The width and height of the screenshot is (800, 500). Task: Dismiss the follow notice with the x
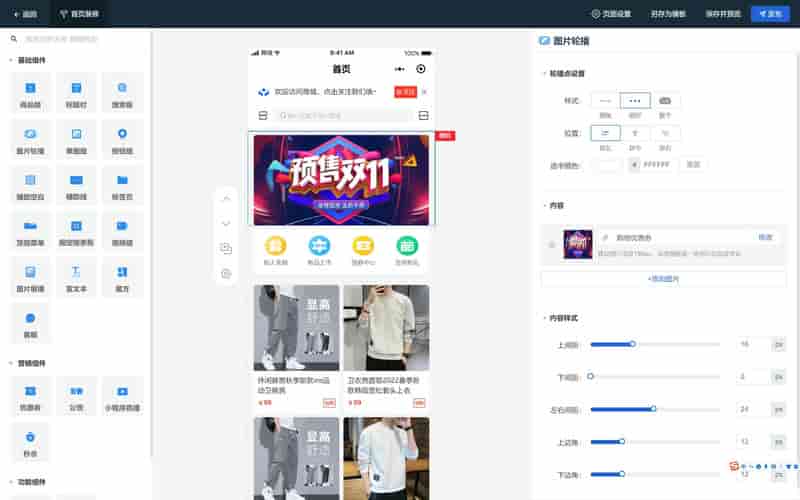(x=424, y=92)
